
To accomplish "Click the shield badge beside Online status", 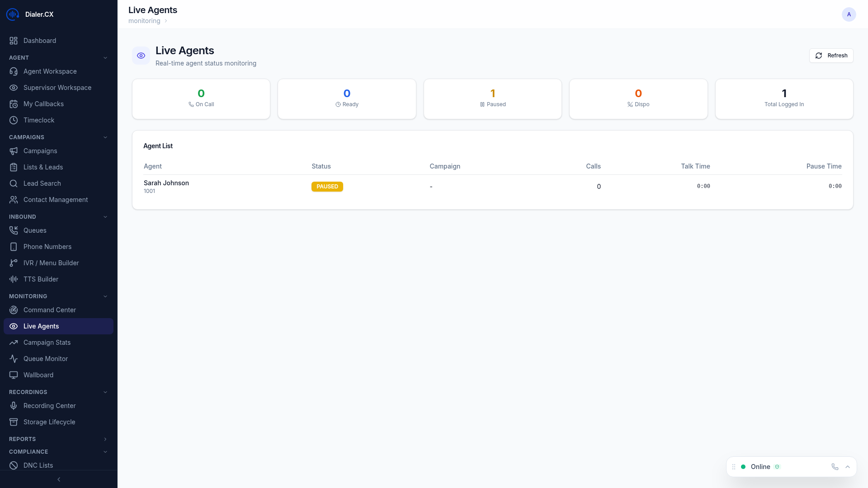I will tap(778, 467).
